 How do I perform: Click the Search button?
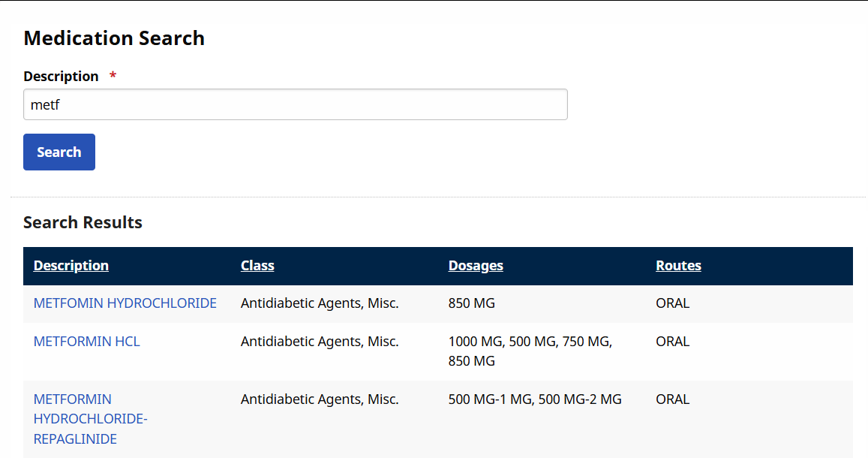(59, 152)
